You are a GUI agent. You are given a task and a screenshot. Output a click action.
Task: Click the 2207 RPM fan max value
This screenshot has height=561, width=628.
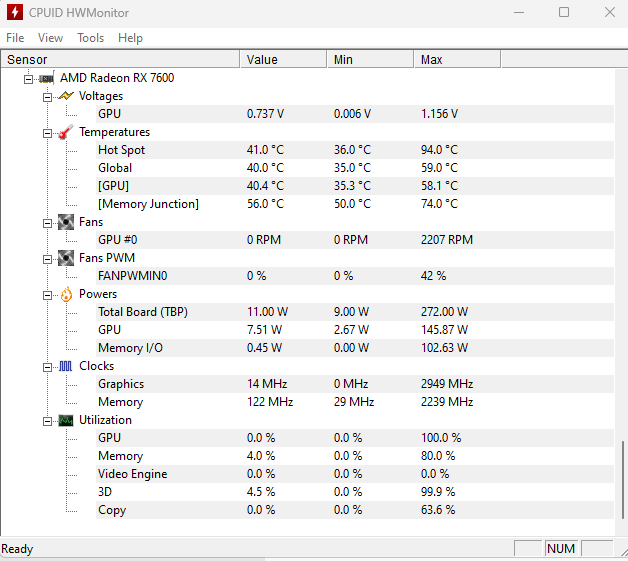(447, 240)
